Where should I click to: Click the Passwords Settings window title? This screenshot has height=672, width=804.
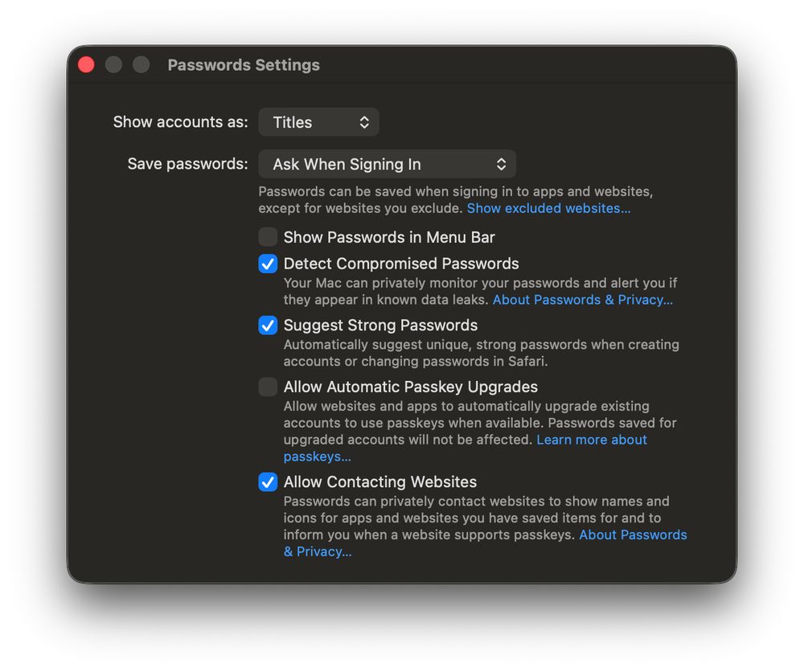244,65
